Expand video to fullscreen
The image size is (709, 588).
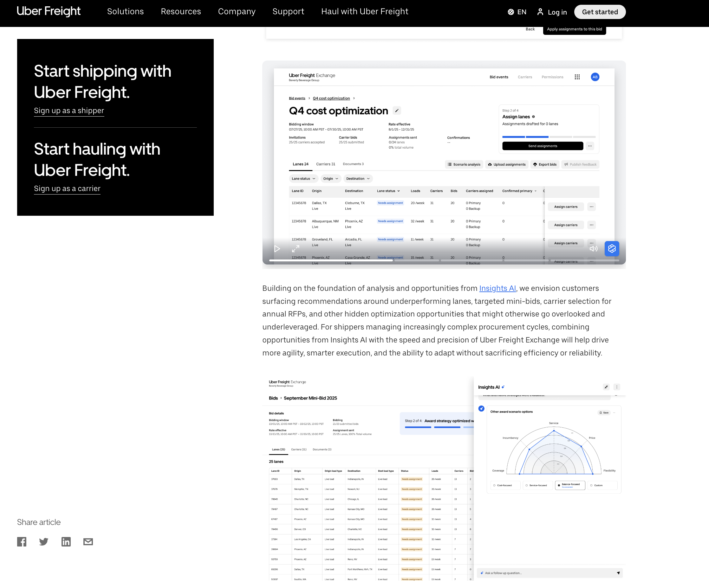point(296,249)
